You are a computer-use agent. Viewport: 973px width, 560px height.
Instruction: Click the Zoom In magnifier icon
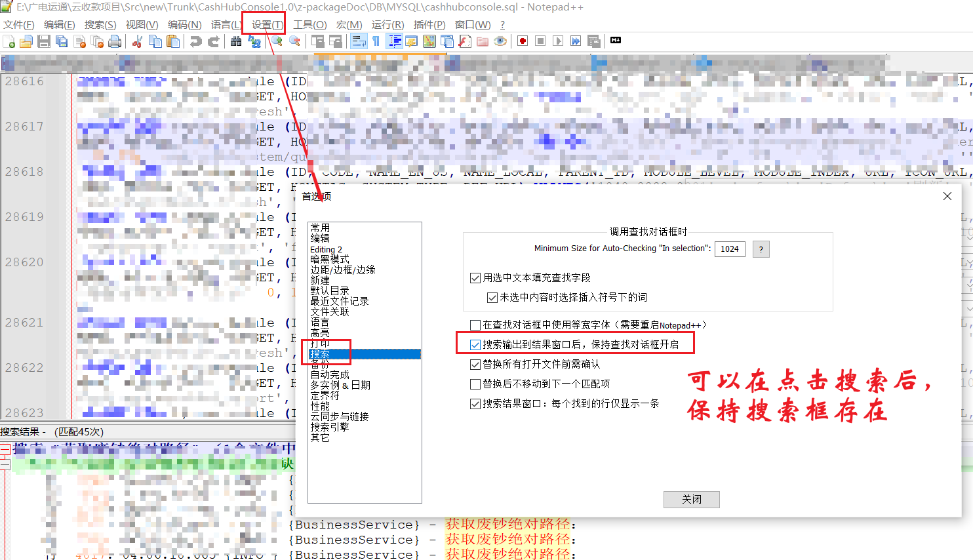click(277, 41)
